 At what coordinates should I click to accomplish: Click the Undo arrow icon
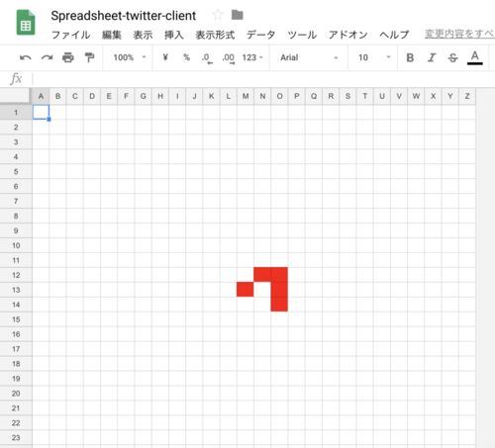[x=26, y=57]
